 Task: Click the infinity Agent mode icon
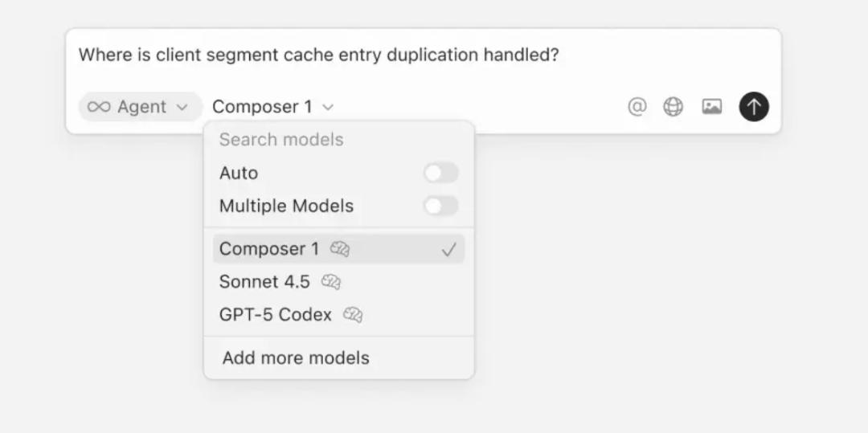pyautogui.click(x=99, y=107)
